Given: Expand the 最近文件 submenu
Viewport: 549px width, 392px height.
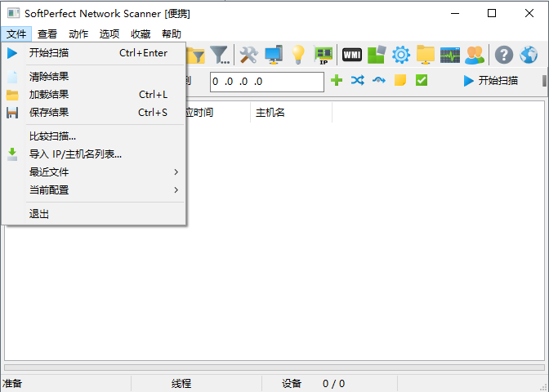Looking at the screenshot, I should pos(94,171).
